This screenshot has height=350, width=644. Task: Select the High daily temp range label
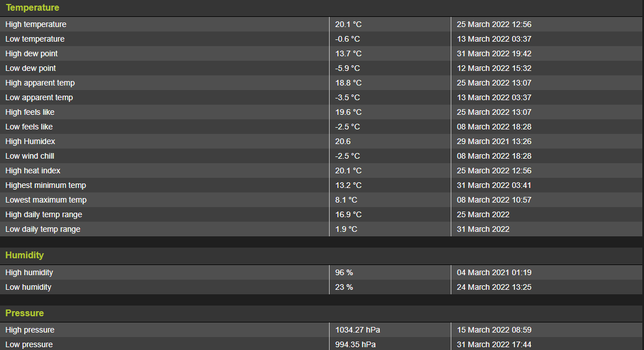pos(43,214)
